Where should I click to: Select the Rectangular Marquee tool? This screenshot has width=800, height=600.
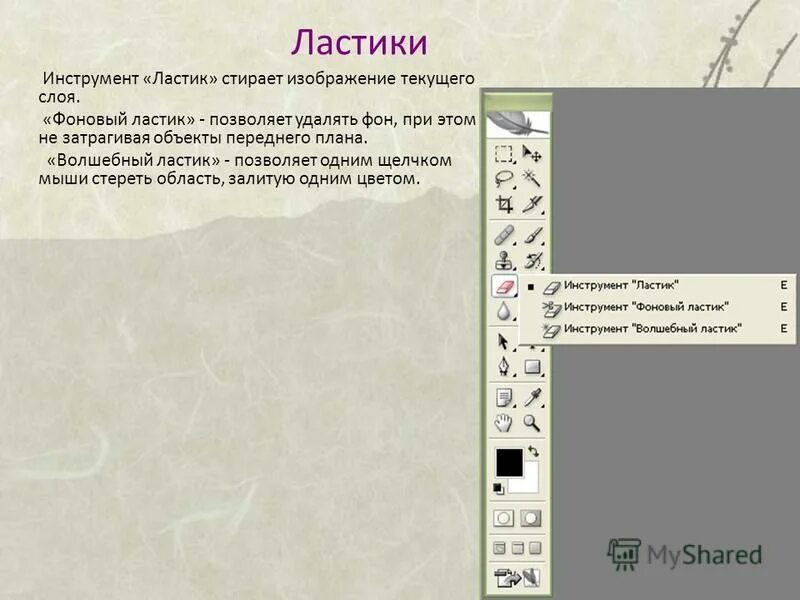[x=504, y=154]
